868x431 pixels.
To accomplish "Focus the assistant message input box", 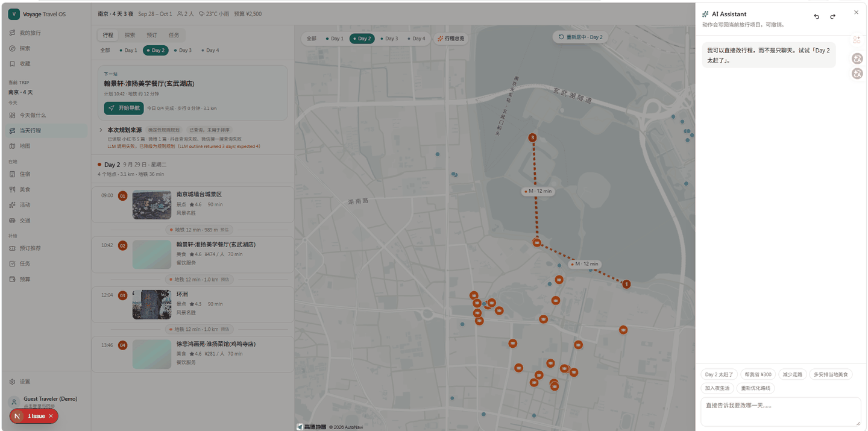I will [x=781, y=412].
